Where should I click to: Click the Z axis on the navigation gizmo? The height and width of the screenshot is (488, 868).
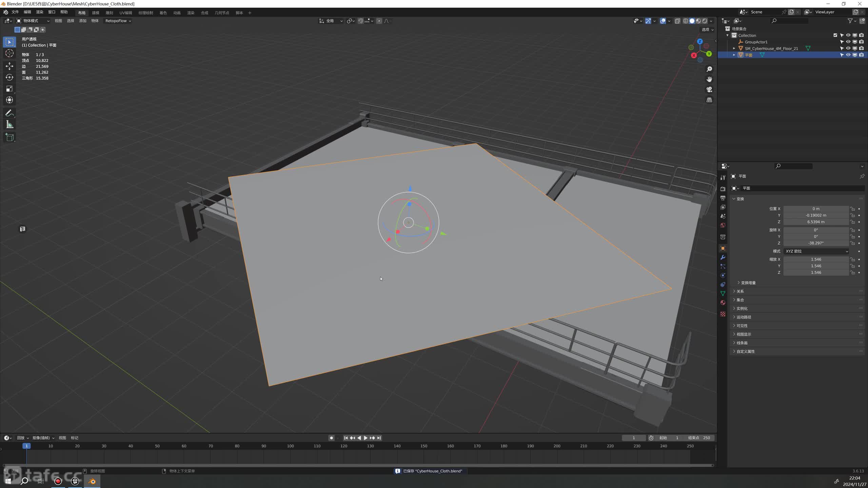(700, 41)
